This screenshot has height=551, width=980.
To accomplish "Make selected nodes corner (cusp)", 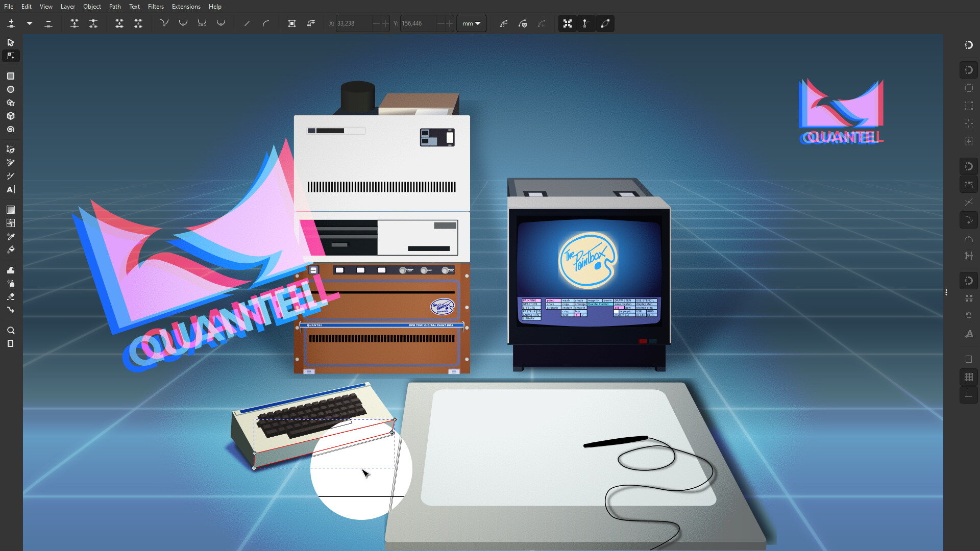I will [x=164, y=23].
